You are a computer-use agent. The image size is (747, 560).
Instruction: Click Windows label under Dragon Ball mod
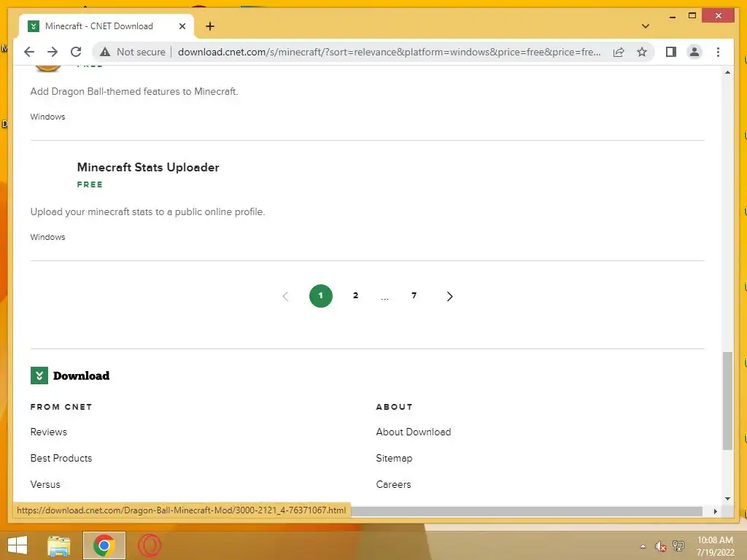[x=47, y=117]
